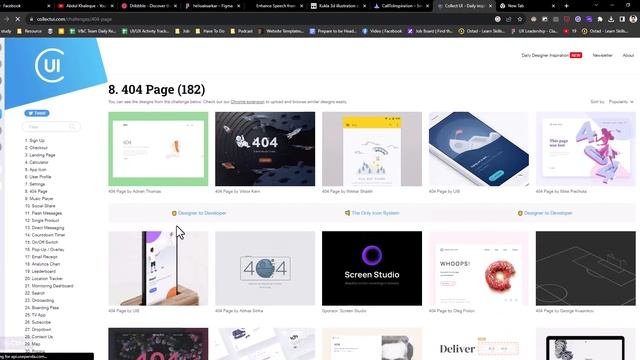Close the Facebook browser tab
Image resolution: width=640 pixels, height=360 pixels.
tap(49, 6)
